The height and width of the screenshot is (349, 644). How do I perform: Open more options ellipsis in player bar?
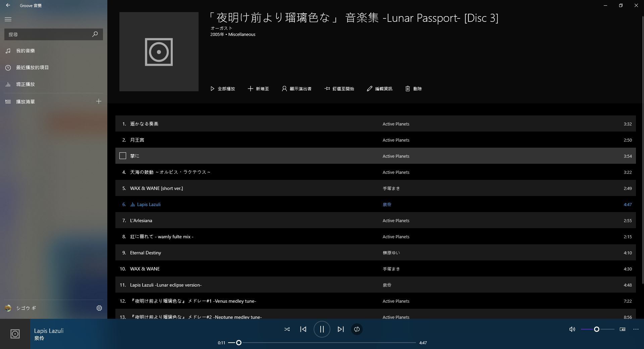coord(636,329)
